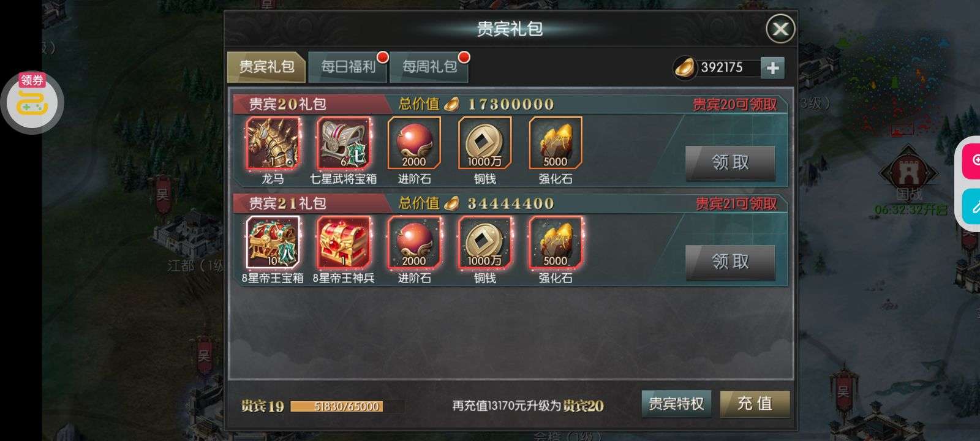Viewport: 980px width, 441px height.
Task: Click the 贵宾19 progress bar
Action: [x=347, y=406]
